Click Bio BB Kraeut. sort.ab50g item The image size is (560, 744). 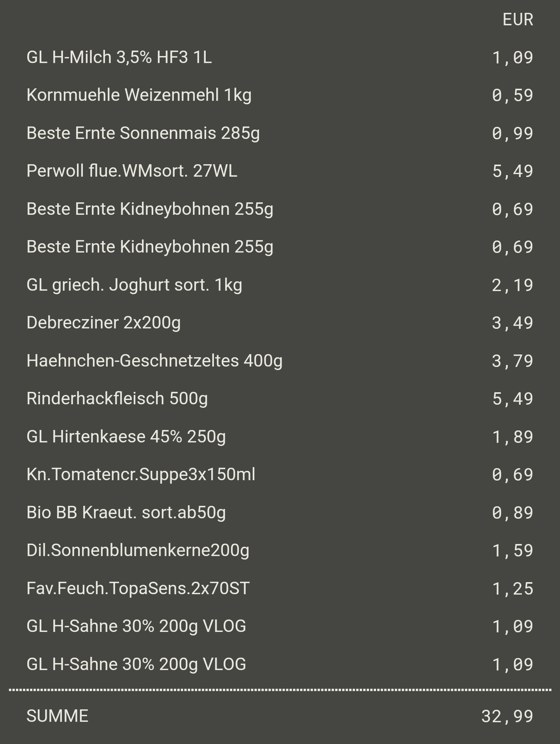pos(126,512)
